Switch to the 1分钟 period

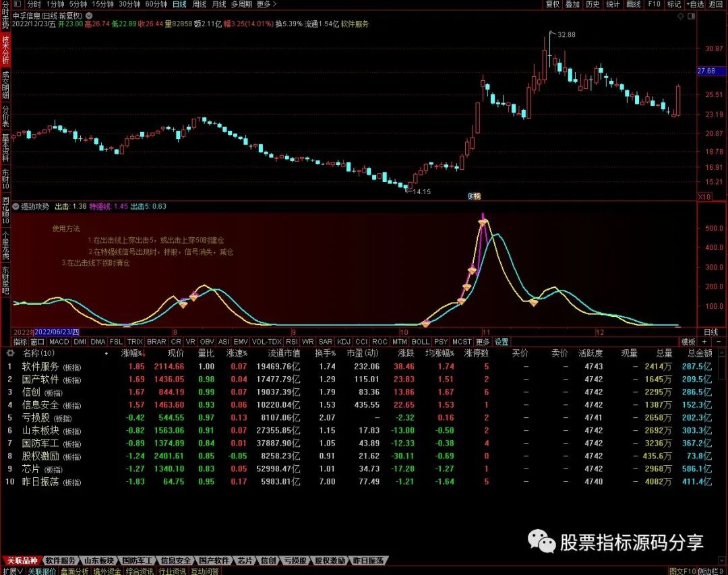click(55, 4)
